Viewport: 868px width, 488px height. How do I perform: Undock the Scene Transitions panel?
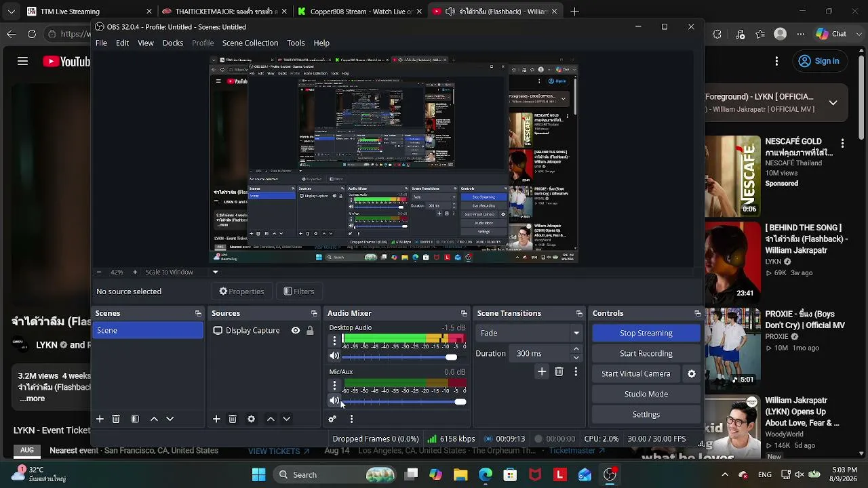[579, 313]
